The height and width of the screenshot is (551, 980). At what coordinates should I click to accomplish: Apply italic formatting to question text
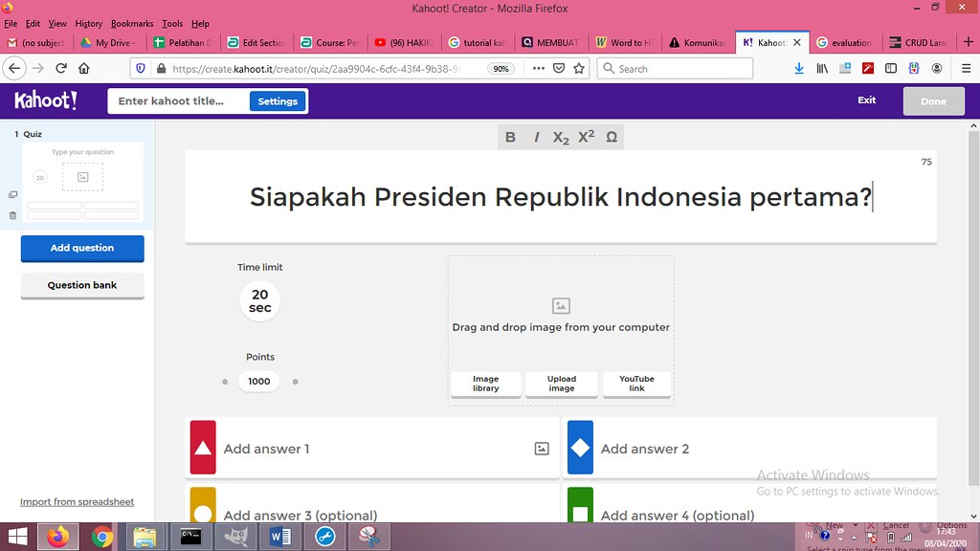tap(536, 137)
